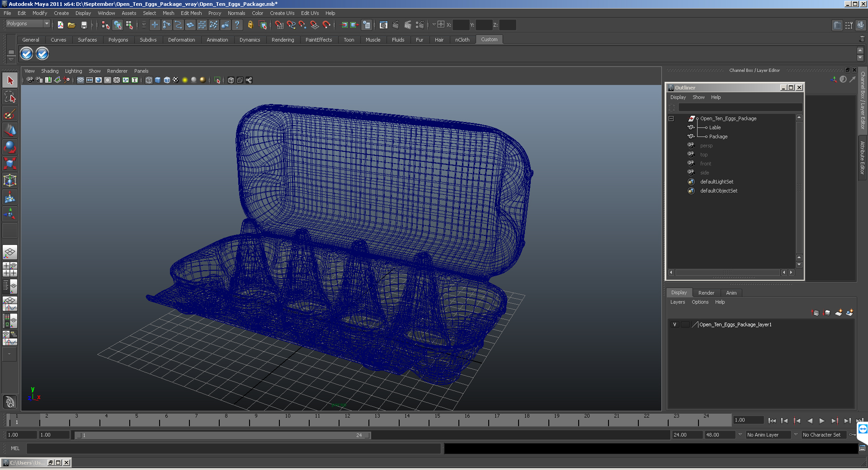Select by object type mode icon
Image resolution: width=868 pixels, height=470 pixels.
[118, 25]
